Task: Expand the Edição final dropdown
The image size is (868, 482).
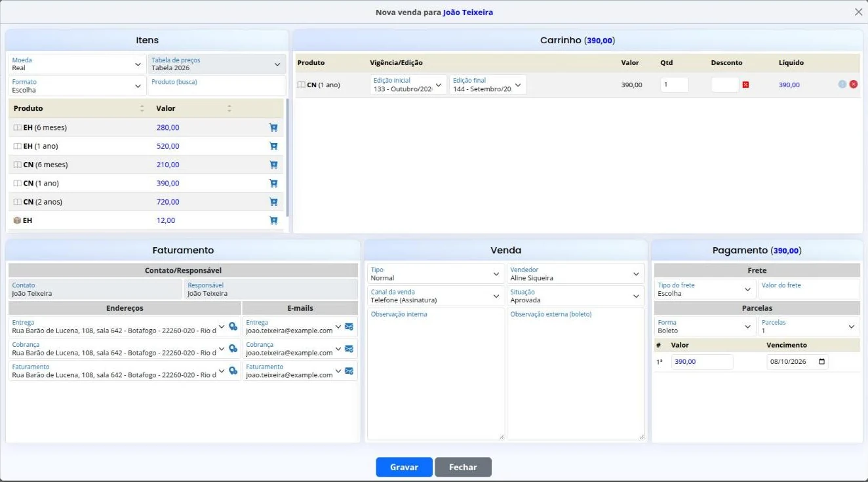Action: coord(488,85)
